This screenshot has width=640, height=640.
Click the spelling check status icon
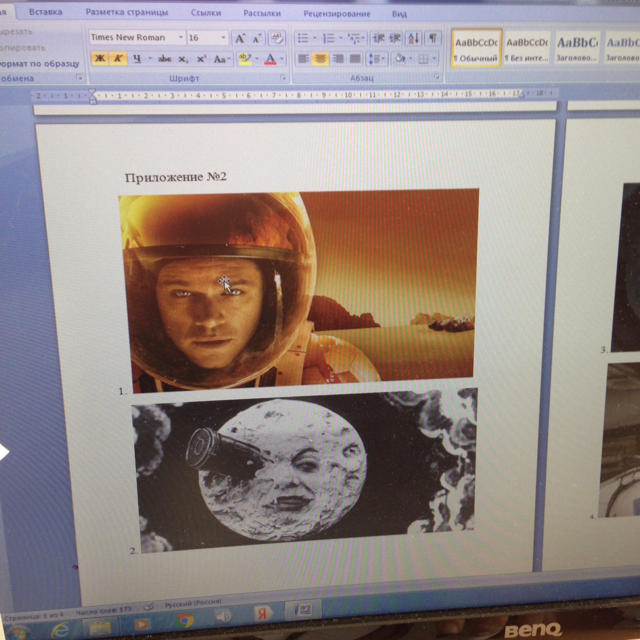tap(148, 607)
